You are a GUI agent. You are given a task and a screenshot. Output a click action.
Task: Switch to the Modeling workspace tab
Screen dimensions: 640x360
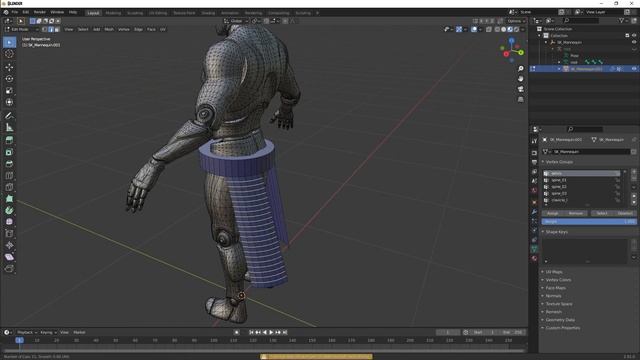pos(113,13)
